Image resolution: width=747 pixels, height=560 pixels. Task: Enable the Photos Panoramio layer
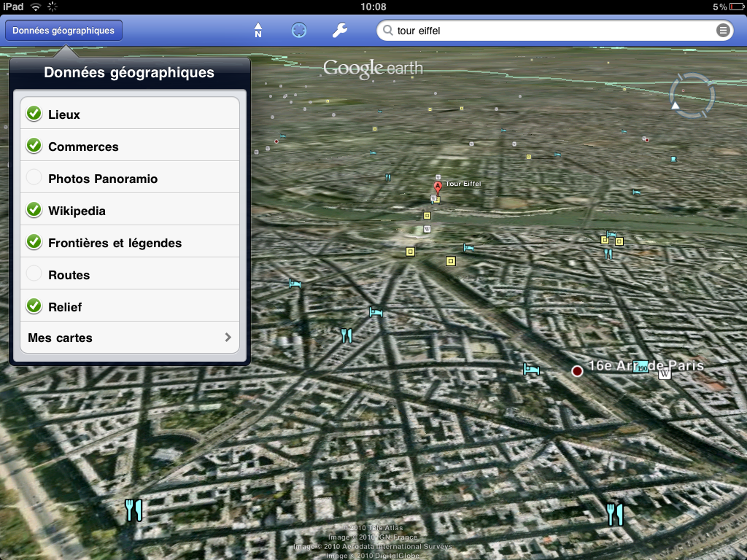34,177
